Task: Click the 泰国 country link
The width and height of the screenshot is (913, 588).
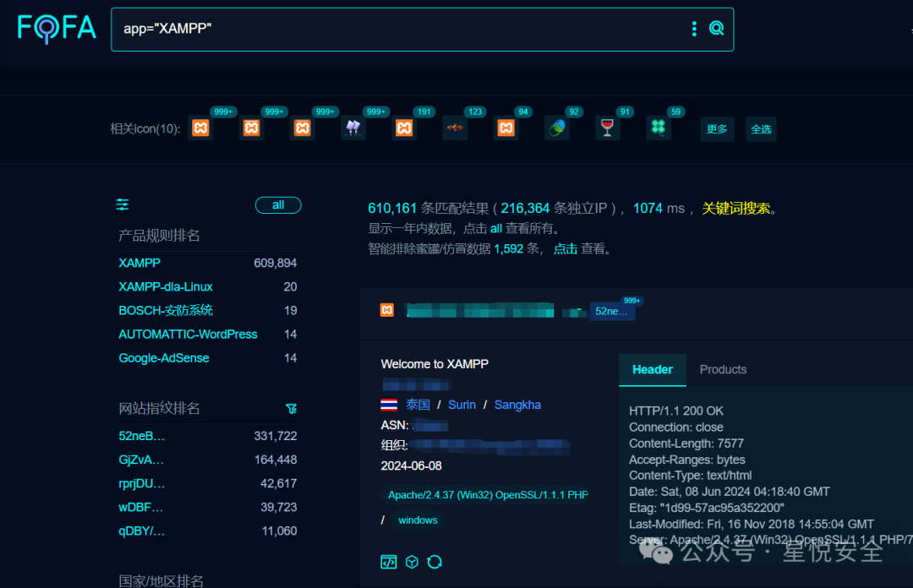Action: pyautogui.click(x=418, y=405)
